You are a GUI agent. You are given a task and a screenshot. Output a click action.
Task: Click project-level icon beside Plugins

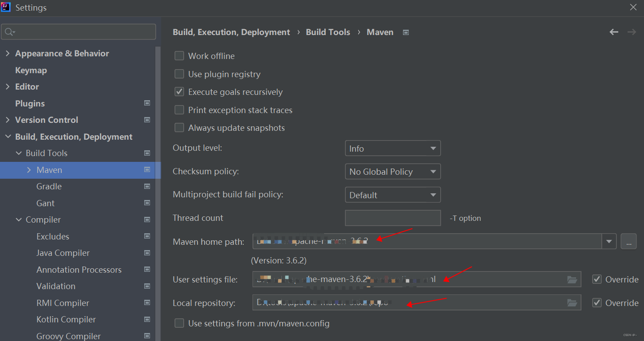coord(147,103)
